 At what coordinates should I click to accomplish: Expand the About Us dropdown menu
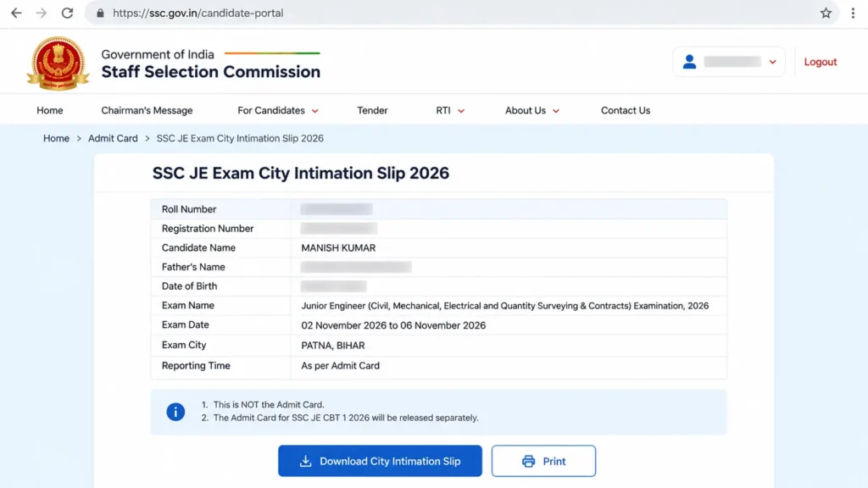(x=532, y=111)
